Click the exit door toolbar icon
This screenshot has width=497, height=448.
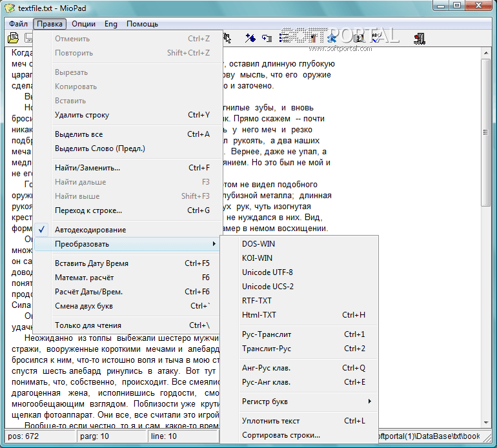pos(420,38)
